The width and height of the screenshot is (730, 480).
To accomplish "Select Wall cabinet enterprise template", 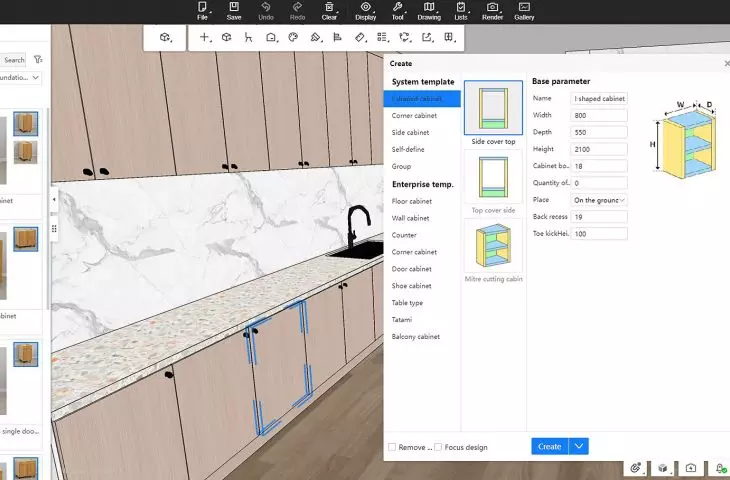I will click(x=410, y=218).
